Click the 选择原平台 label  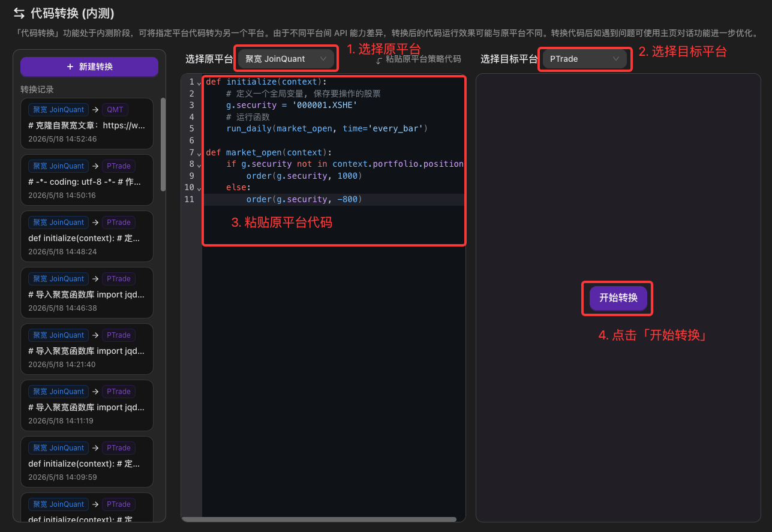(209, 59)
